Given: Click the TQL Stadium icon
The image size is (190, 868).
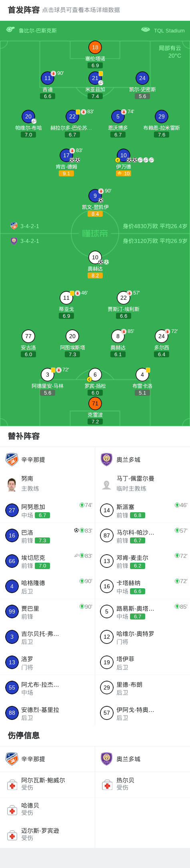Looking at the screenshot, I should pos(146,30).
